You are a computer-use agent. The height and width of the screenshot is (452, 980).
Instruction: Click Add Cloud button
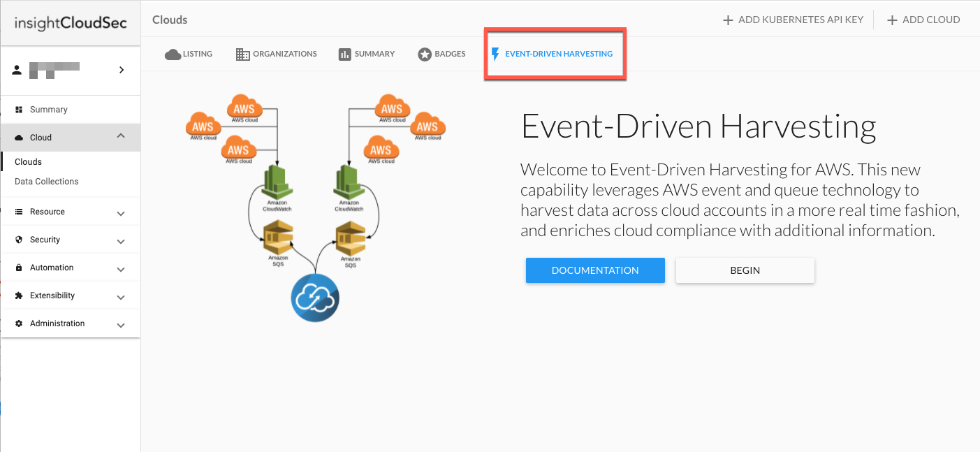923,20
